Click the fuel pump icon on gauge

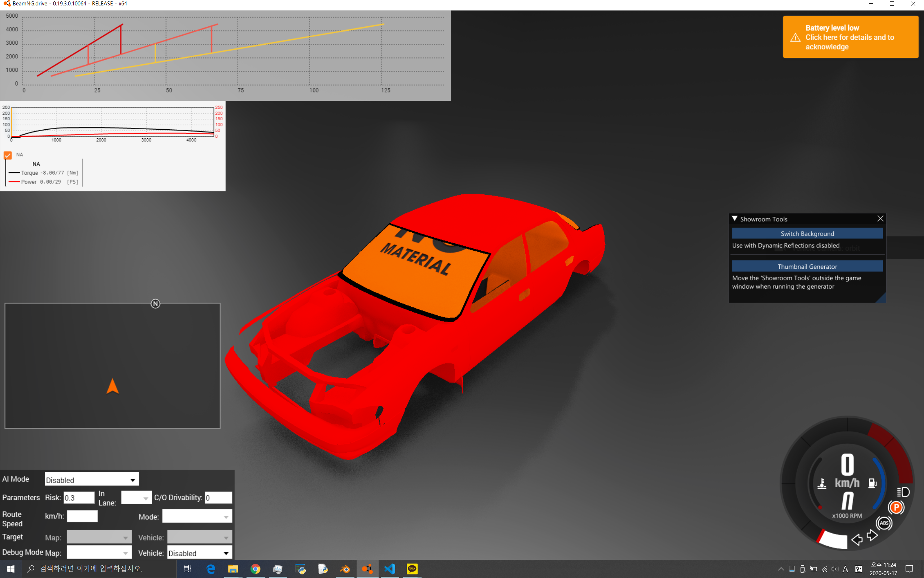coord(873,483)
